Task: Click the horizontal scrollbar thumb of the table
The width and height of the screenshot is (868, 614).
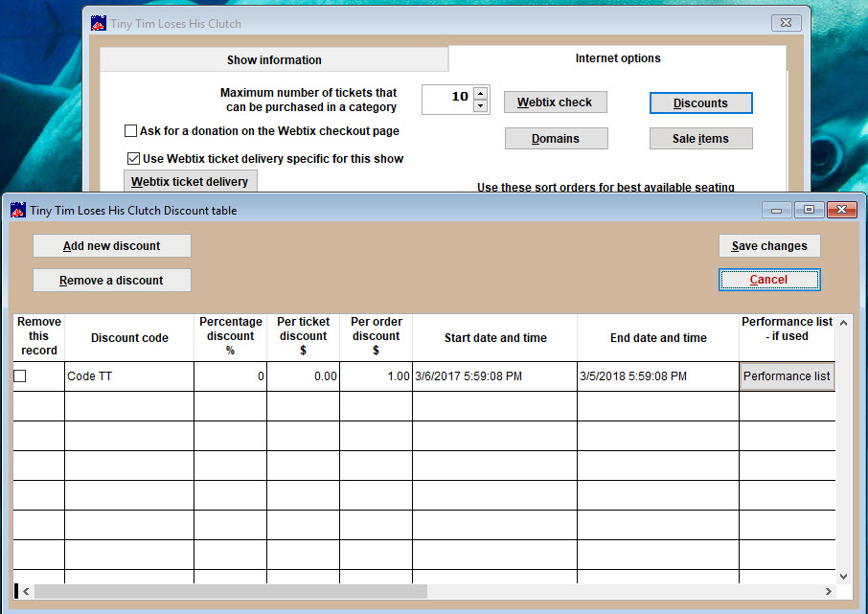Action: pyautogui.click(x=231, y=591)
